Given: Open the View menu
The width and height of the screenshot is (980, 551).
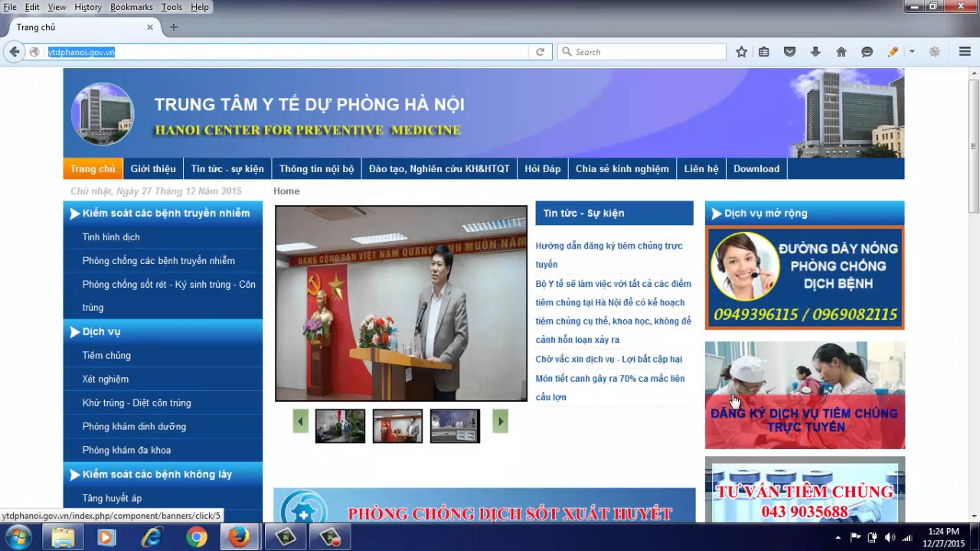Looking at the screenshot, I should click(x=57, y=7).
